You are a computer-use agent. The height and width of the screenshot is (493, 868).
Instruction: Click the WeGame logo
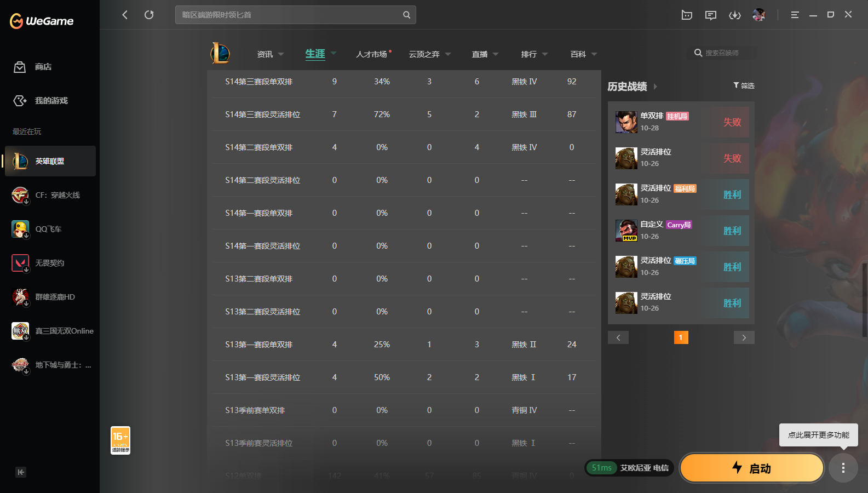pos(42,21)
